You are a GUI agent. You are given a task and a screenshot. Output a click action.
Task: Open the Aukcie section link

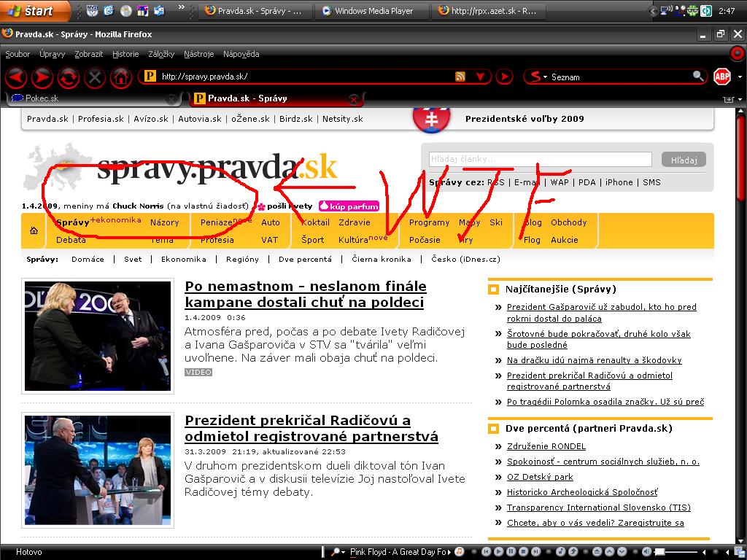[564, 240]
